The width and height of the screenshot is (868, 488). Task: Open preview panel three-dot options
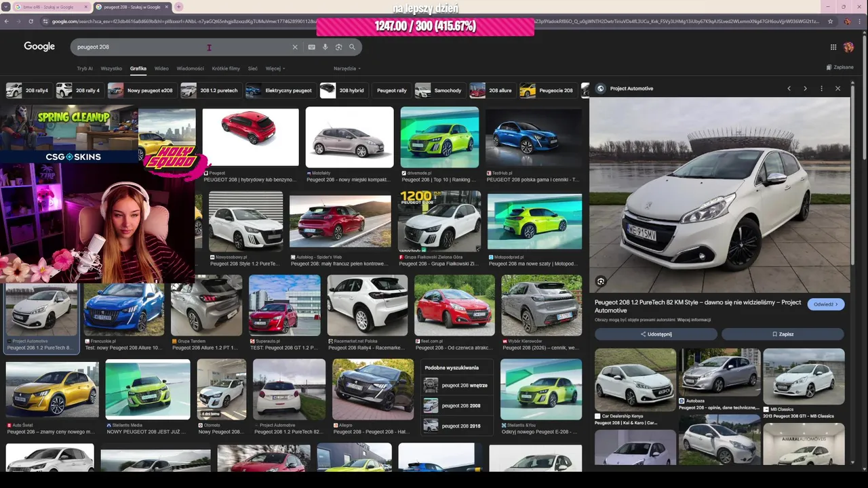(x=821, y=89)
